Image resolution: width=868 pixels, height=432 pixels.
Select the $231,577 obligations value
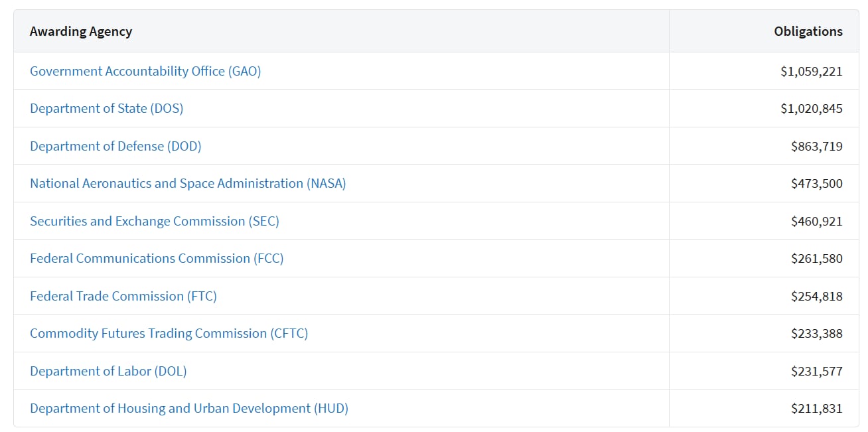point(816,371)
